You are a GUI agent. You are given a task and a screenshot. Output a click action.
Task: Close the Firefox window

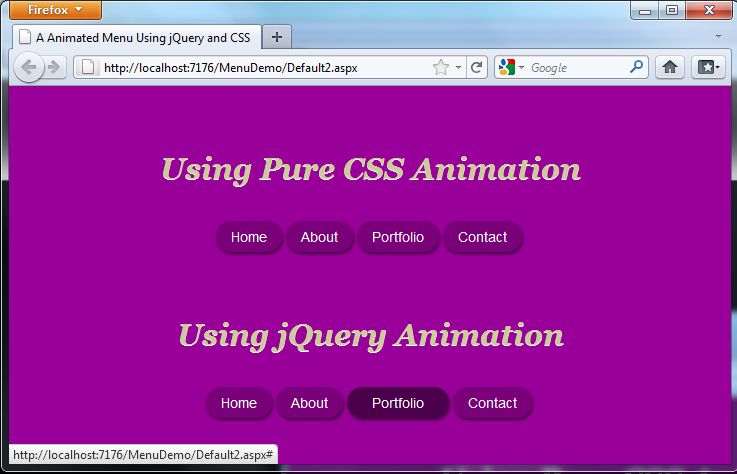coord(709,10)
